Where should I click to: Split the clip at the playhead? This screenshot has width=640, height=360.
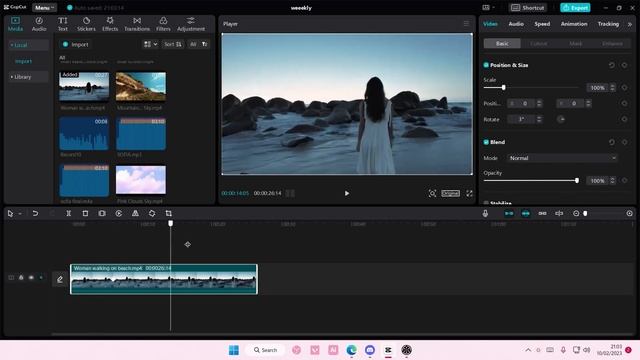click(69, 213)
